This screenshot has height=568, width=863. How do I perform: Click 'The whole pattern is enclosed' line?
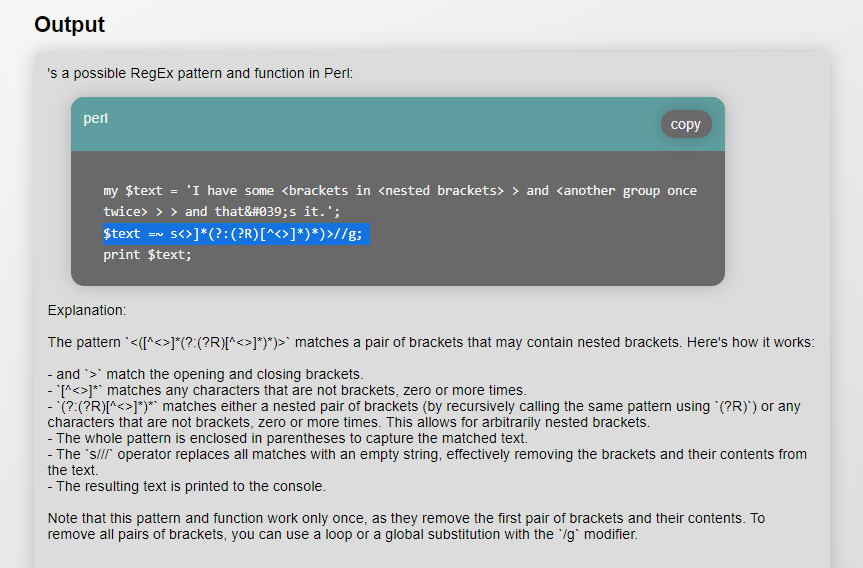[288, 438]
